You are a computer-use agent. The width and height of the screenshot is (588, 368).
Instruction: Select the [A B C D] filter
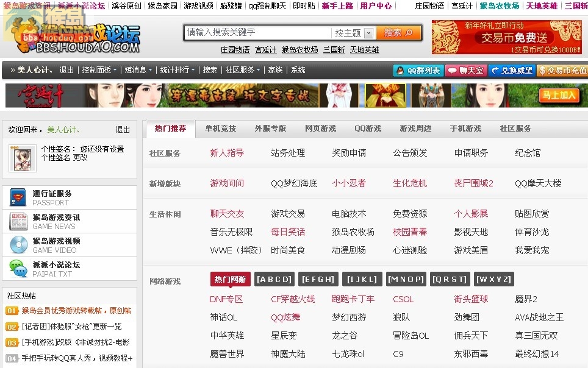pyautogui.click(x=274, y=279)
